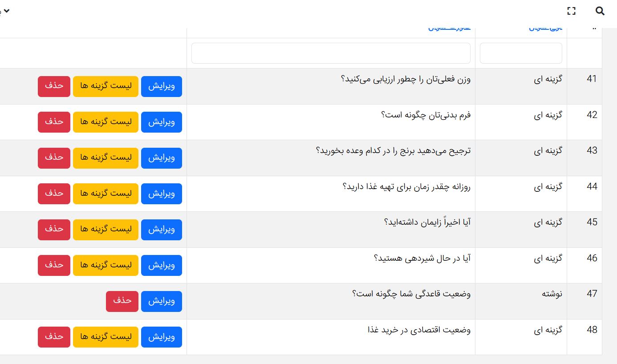Open لیست گزینه ها for row 44

click(106, 194)
